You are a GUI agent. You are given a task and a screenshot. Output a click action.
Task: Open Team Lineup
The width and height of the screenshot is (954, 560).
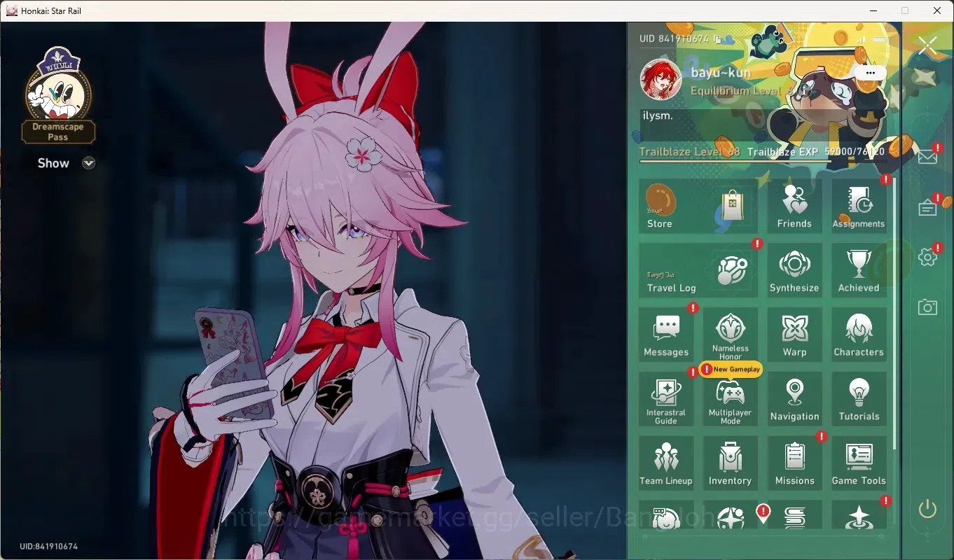point(666,463)
